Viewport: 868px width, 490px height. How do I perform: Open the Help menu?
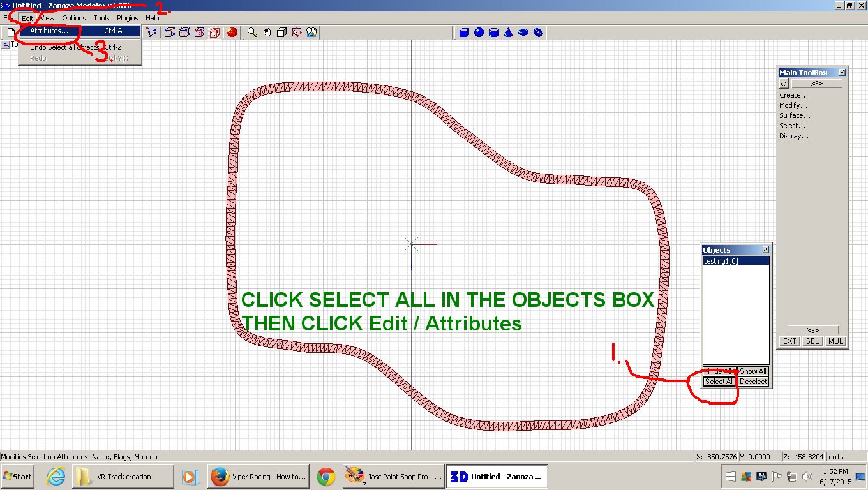(153, 18)
